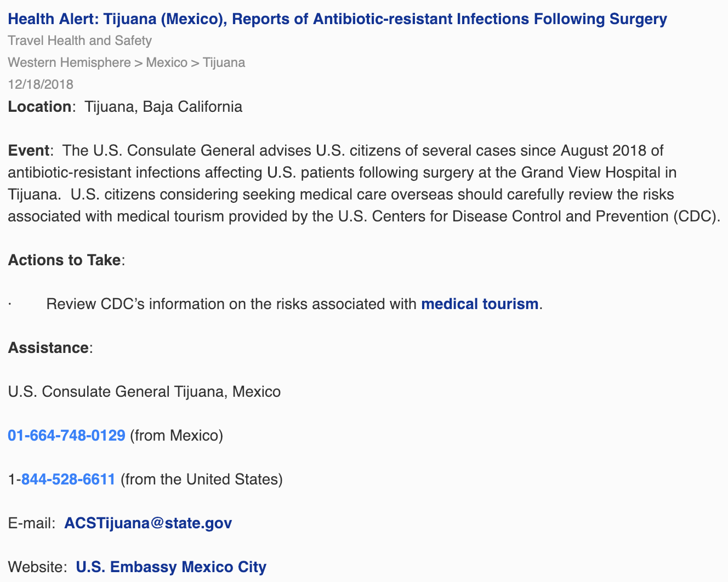Click the (from the United States) text

tap(201, 479)
